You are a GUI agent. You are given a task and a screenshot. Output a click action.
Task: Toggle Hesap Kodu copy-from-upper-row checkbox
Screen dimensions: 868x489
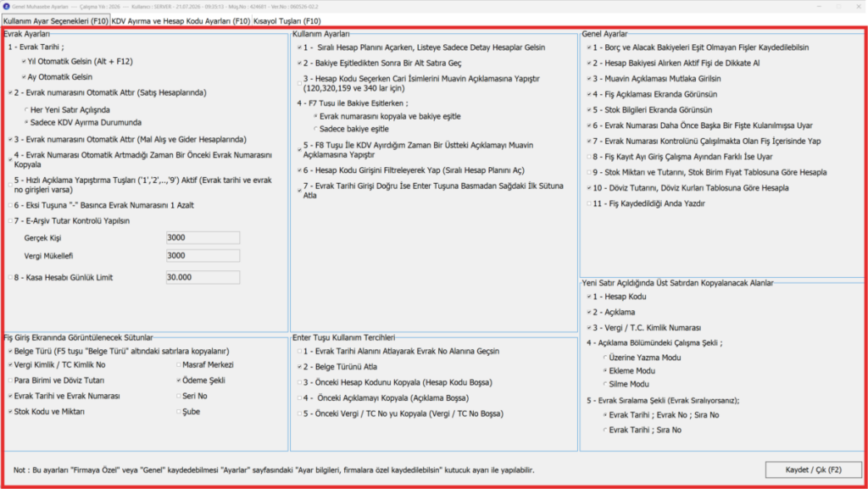coord(589,297)
